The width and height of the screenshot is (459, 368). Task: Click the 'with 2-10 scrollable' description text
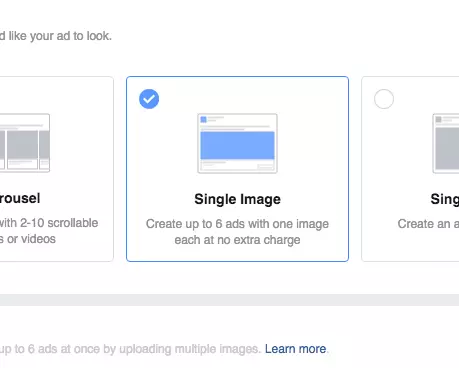pyautogui.click(x=49, y=223)
